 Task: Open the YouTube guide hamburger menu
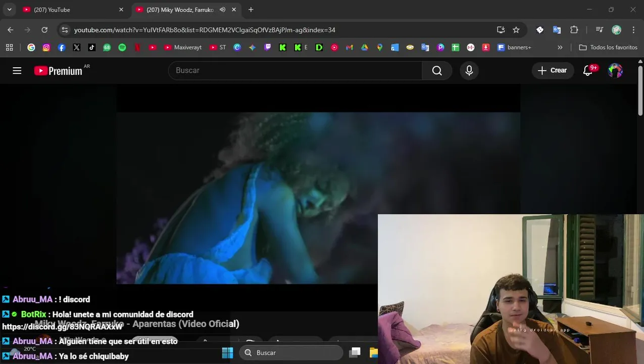[x=17, y=71]
